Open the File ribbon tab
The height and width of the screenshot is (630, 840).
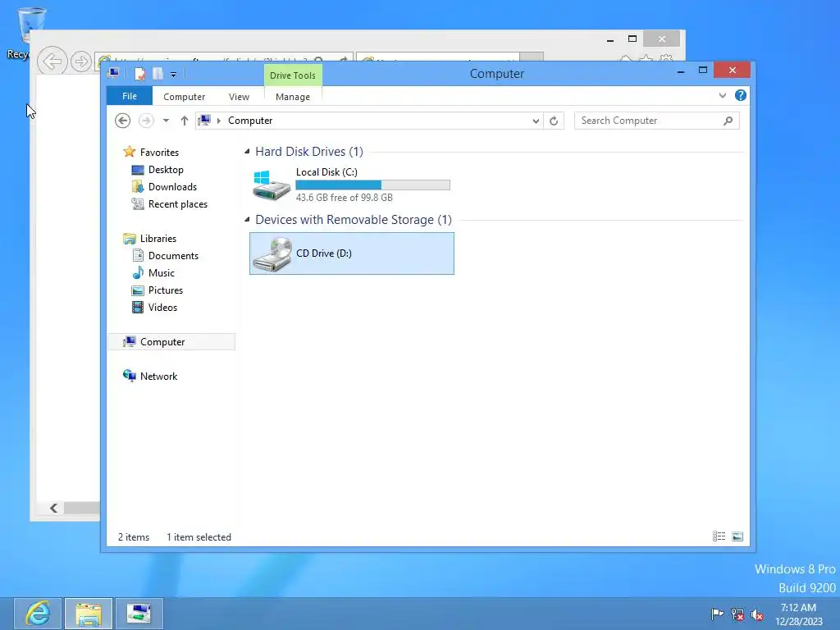point(129,97)
